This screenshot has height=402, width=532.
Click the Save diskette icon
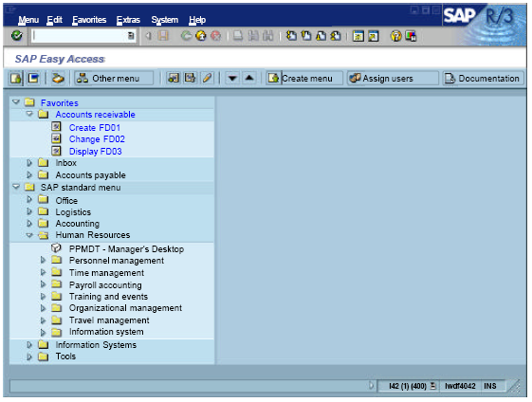163,36
